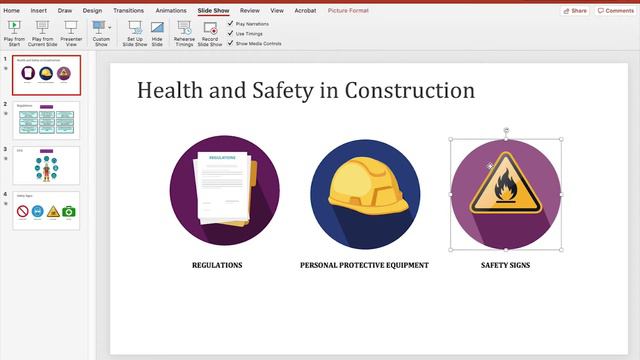Toggle Show Media Controls checkbox
Viewport: 640px width, 360px height.
point(230,43)
